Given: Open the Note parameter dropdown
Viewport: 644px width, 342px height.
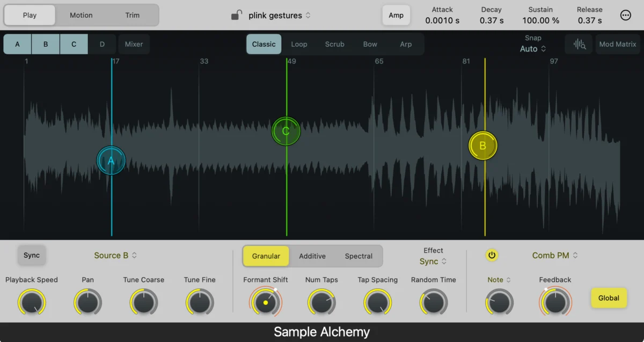Looking at the screenshot, I should pyautogui.click(x=499, y=280).
